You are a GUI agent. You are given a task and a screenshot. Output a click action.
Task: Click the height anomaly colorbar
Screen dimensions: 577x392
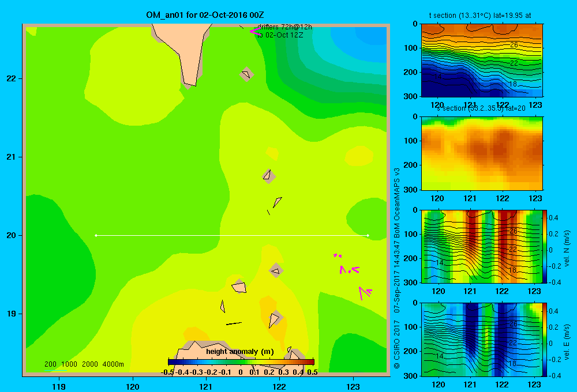coord(241,362)
